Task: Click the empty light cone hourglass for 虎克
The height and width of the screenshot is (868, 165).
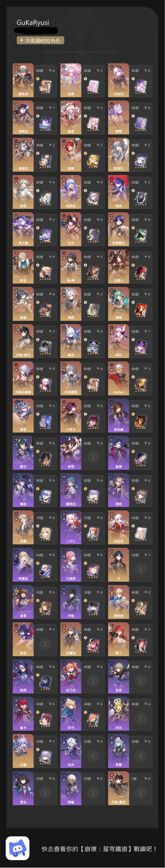Action: click(x=141, y=718)
